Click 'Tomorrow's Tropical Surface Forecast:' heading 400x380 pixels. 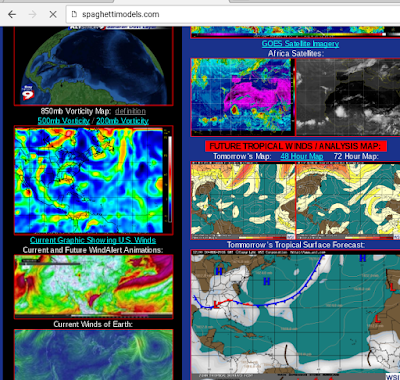[x=296, y=245]
